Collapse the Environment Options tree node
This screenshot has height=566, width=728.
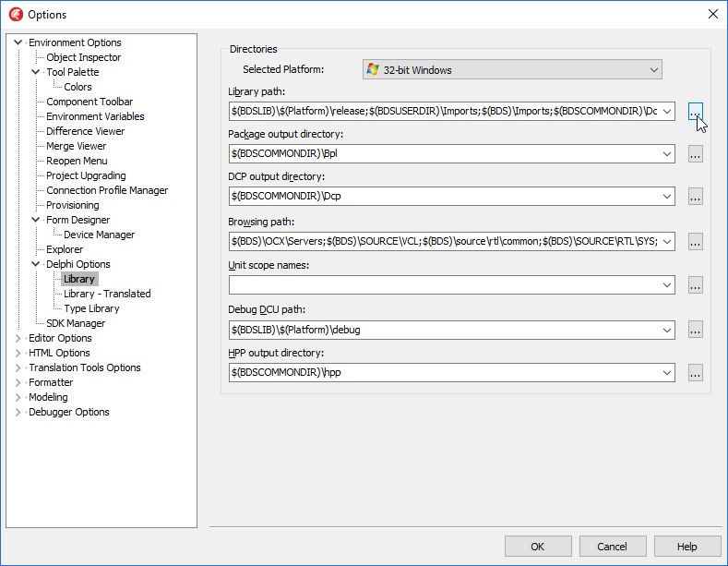tap(18, 42)
